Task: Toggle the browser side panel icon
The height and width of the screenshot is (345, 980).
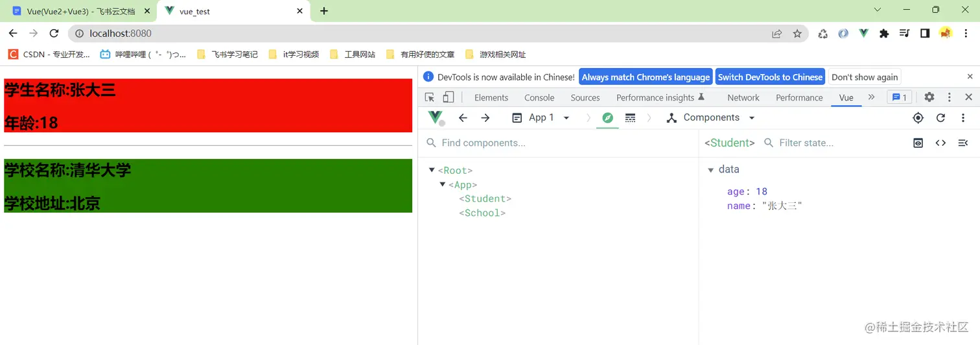Action: point(925,34)
